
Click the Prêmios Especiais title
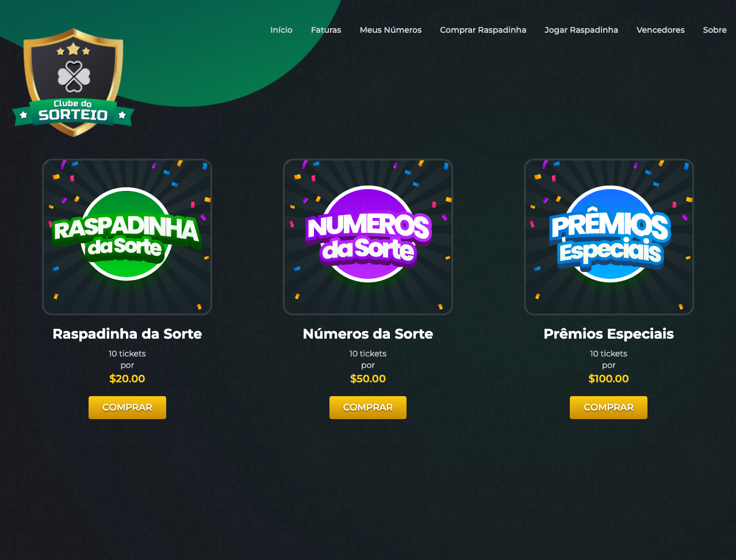coord(608,334)
